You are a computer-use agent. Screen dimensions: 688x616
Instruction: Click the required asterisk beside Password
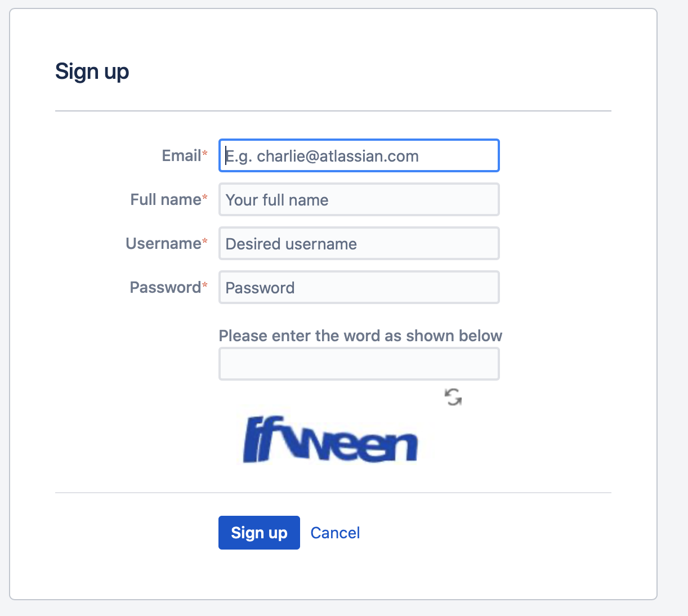(205, 285)
